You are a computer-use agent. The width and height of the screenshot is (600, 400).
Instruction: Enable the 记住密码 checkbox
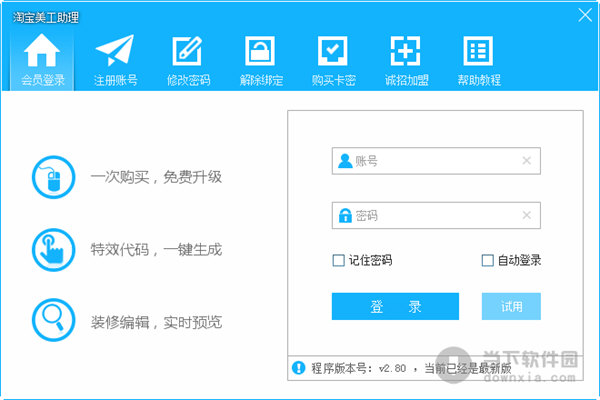(339, 261)
